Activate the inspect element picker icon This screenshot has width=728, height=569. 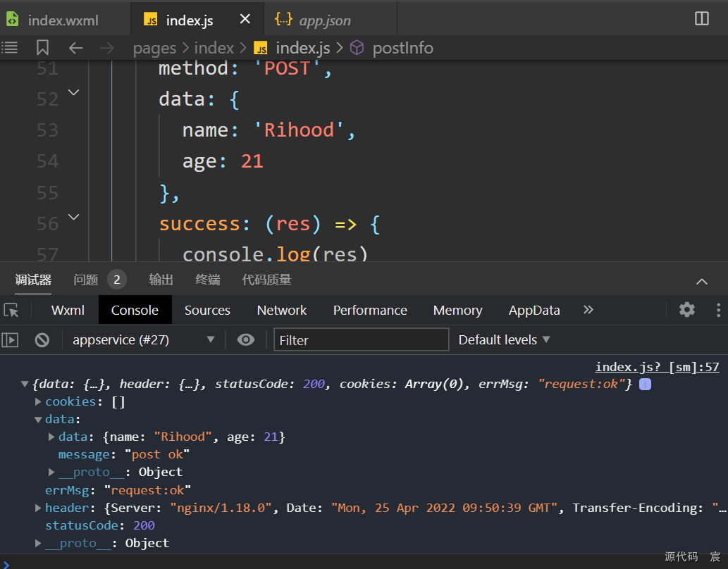(11, 310)
